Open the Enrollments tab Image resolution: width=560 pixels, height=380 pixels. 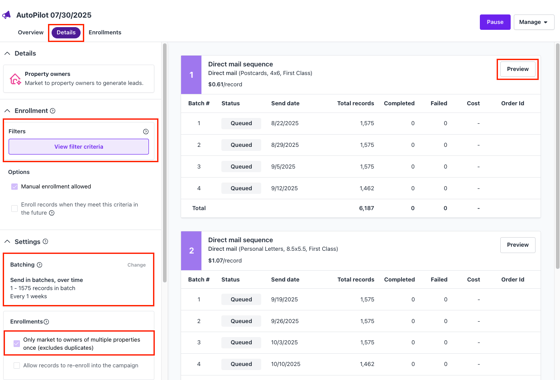tap(105, 32)
